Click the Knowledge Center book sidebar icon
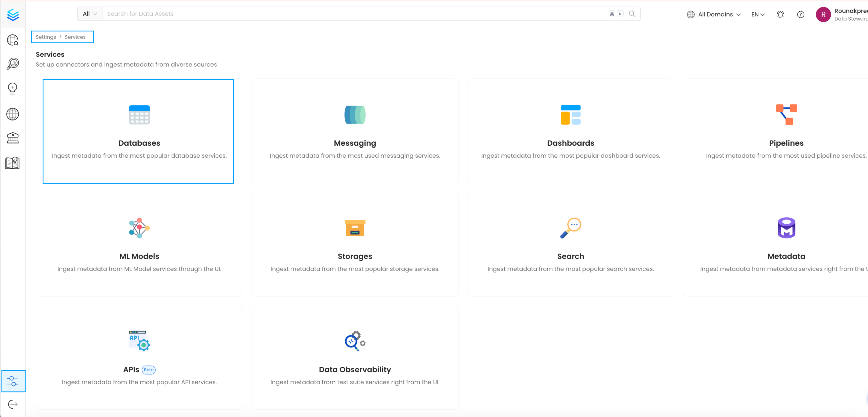 (13, 163)
